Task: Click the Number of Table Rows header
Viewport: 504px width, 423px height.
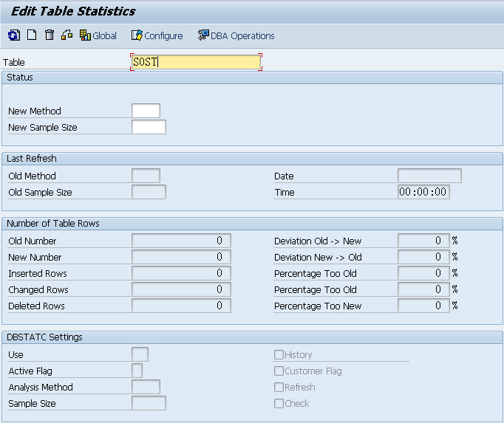Action: coord(252,223)
